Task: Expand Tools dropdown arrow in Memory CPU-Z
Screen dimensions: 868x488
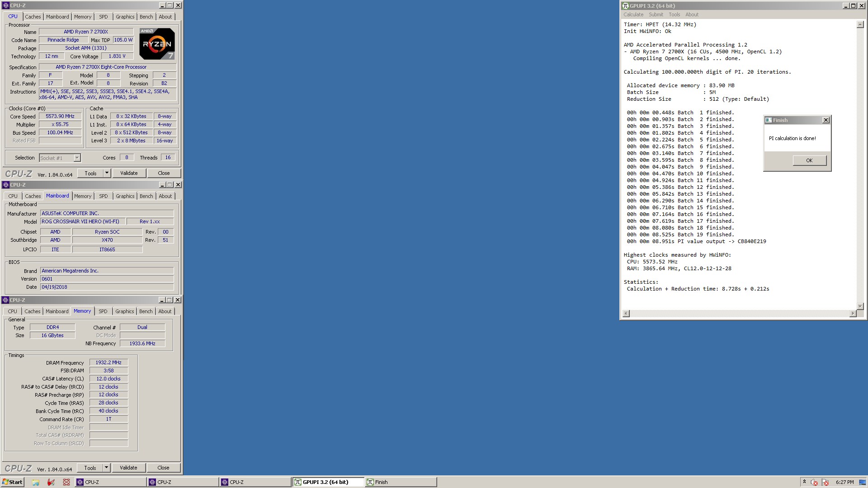Action: pos(107,468)
